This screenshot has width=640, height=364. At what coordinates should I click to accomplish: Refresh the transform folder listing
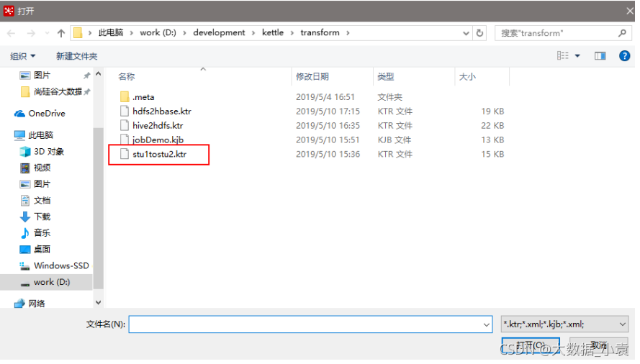tap(480, 33)
